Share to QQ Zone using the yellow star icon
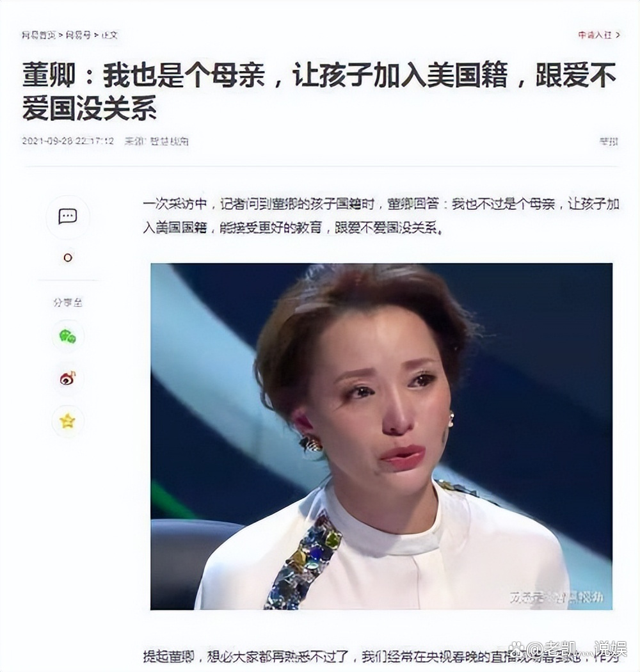Viewport: 640px width, 672px height. [68, 421]
